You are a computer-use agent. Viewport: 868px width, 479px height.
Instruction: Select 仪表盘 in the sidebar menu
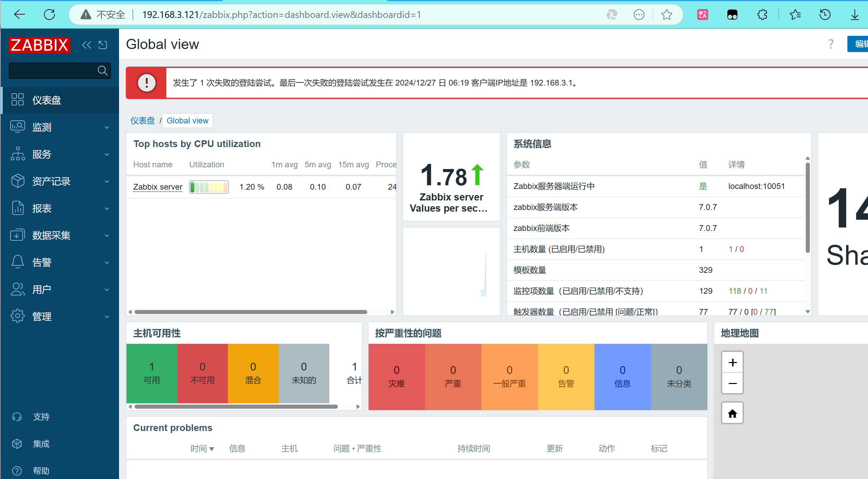pyautogui.click(x=47, y=100)
